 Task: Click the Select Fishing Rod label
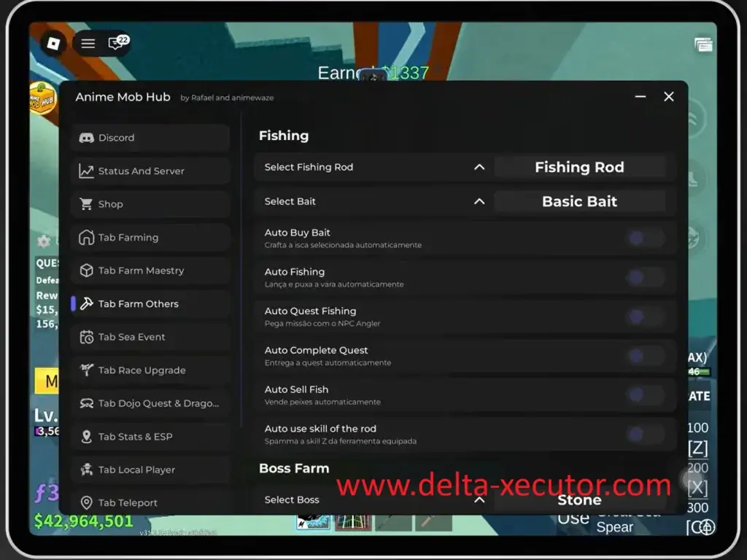309,167
